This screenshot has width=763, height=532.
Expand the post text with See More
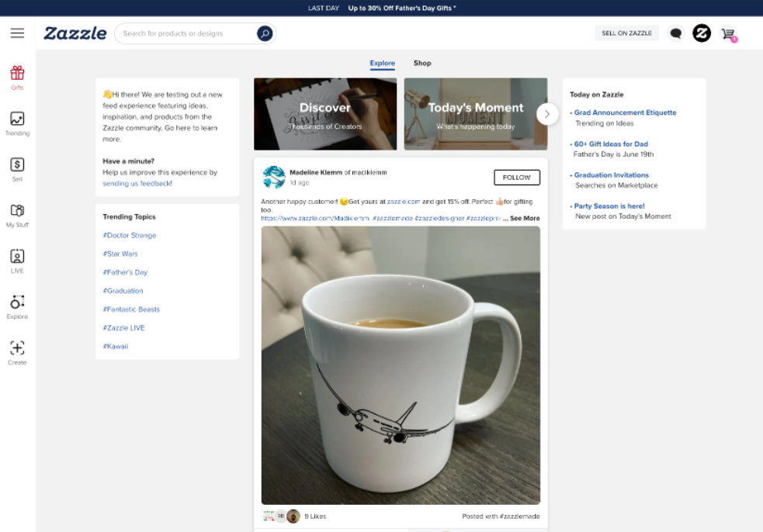tap(525, 219)
